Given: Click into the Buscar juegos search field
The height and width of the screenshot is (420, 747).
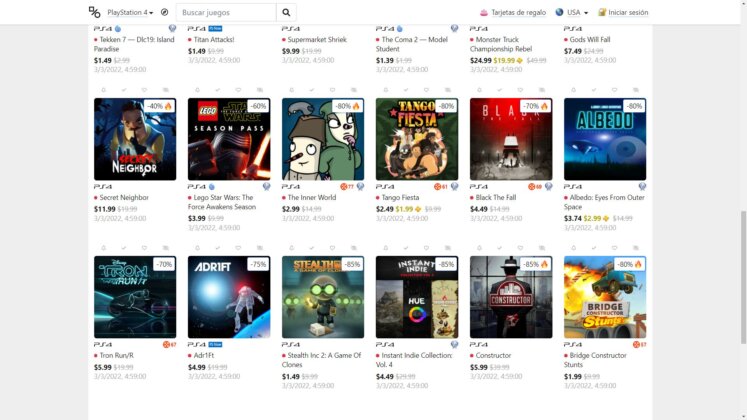Looking at the screenshot, I should 226,12.
